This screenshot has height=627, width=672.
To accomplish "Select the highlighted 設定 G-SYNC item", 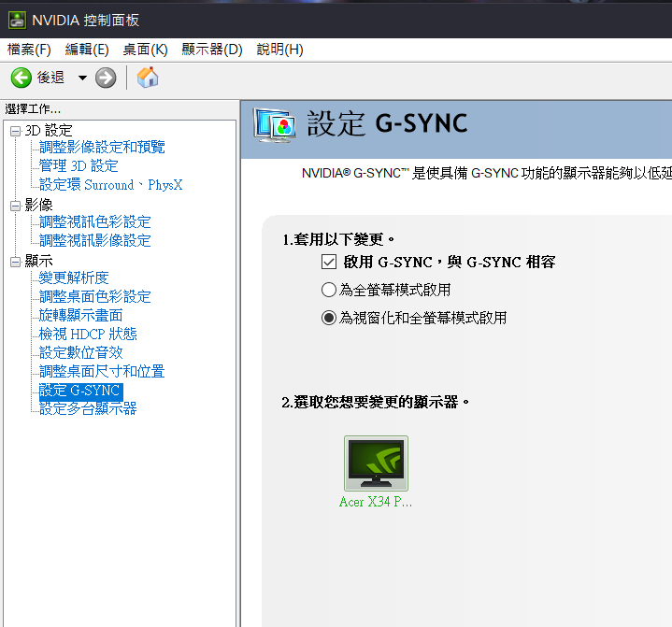I will 81,391.
